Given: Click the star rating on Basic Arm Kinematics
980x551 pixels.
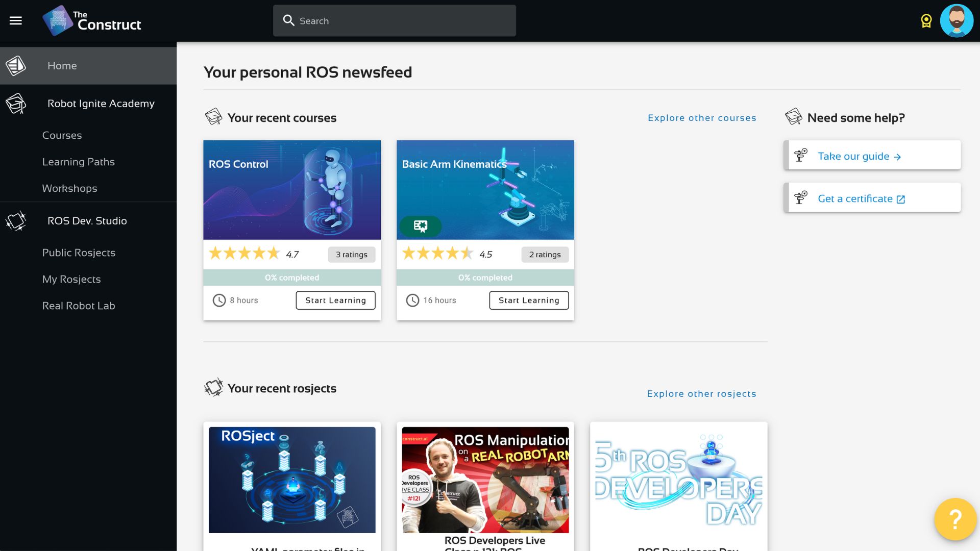Looking at the screenshot, I should 438,254.
